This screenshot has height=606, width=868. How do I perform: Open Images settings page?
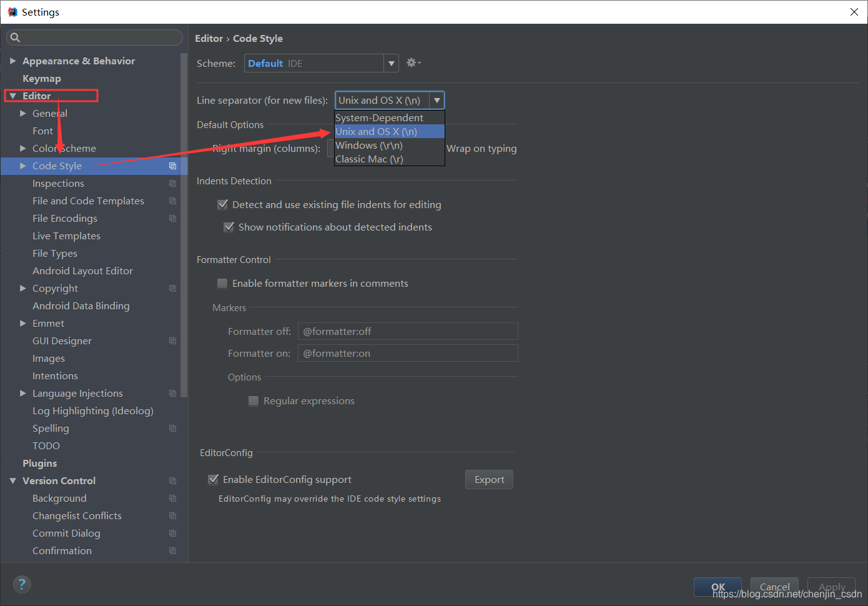(x=49, y=358)
